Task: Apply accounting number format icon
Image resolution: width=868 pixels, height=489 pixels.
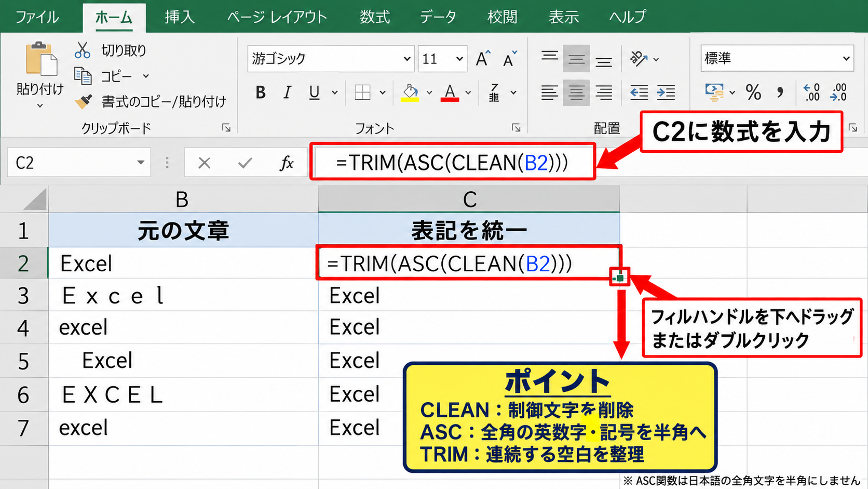Action: pyautogui.click(x=714, y=92)
